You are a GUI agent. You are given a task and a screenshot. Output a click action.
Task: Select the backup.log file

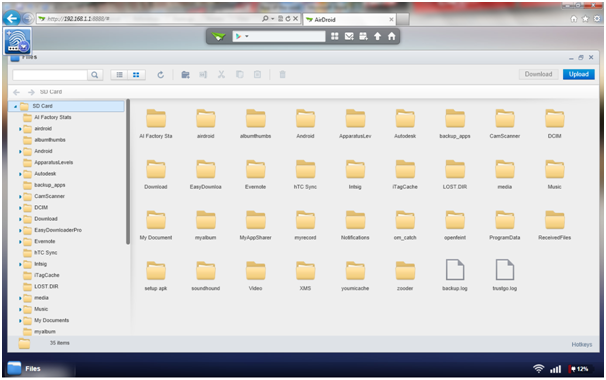coord(455,275)
